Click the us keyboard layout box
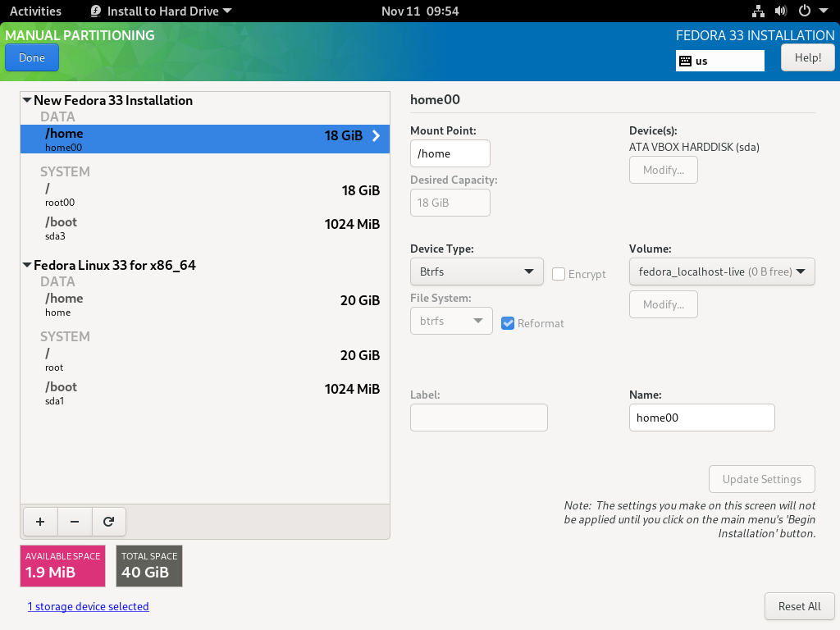 [720, 61]
